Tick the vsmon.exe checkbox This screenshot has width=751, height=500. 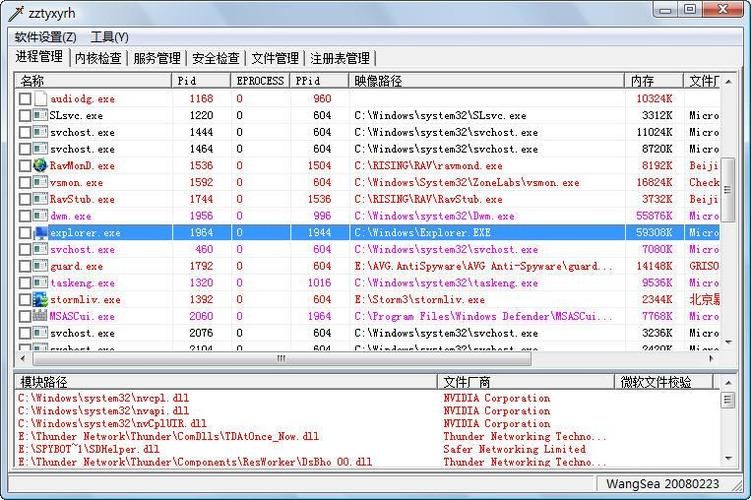[25, 183]
